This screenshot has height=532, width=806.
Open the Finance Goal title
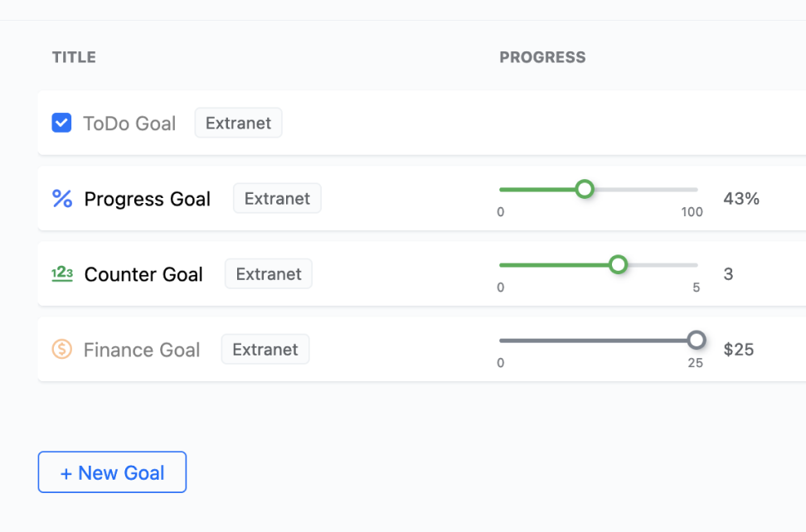pos(141,350)
